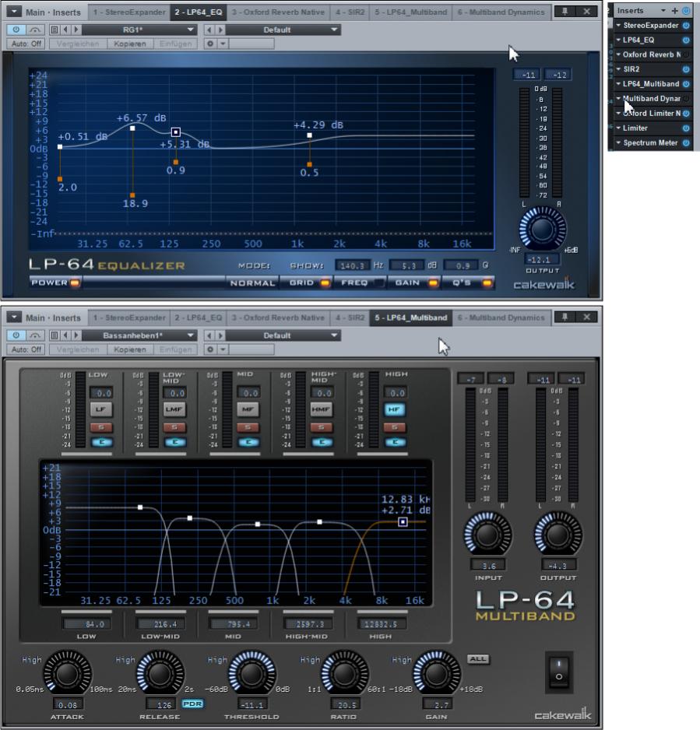Toggle Oxford Limiter insert power icon
This screenshot has width=700, height=730.
tap(686, 113)
